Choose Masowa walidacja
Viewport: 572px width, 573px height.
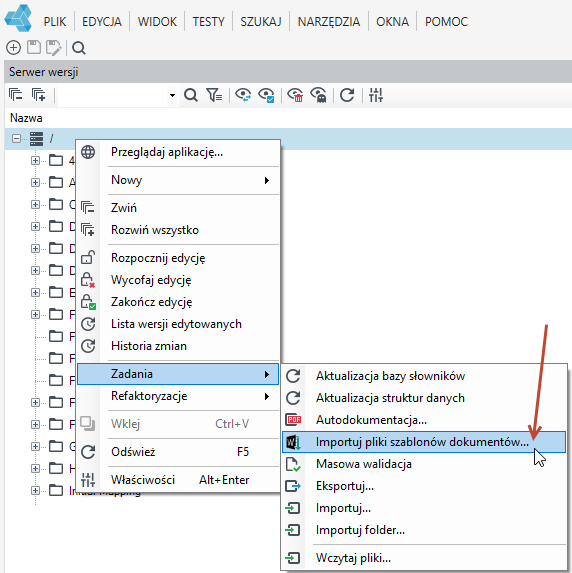coord(424,464)
